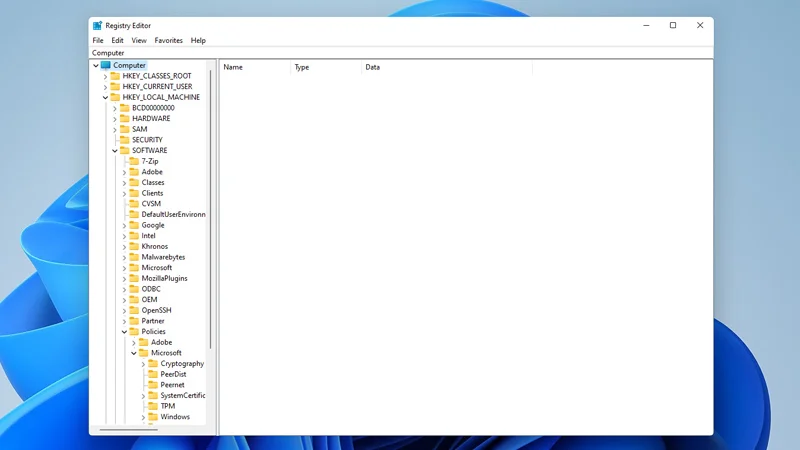800x450 pixels.
Task: Click the TPM folder icon
Action: coord(153,406)
